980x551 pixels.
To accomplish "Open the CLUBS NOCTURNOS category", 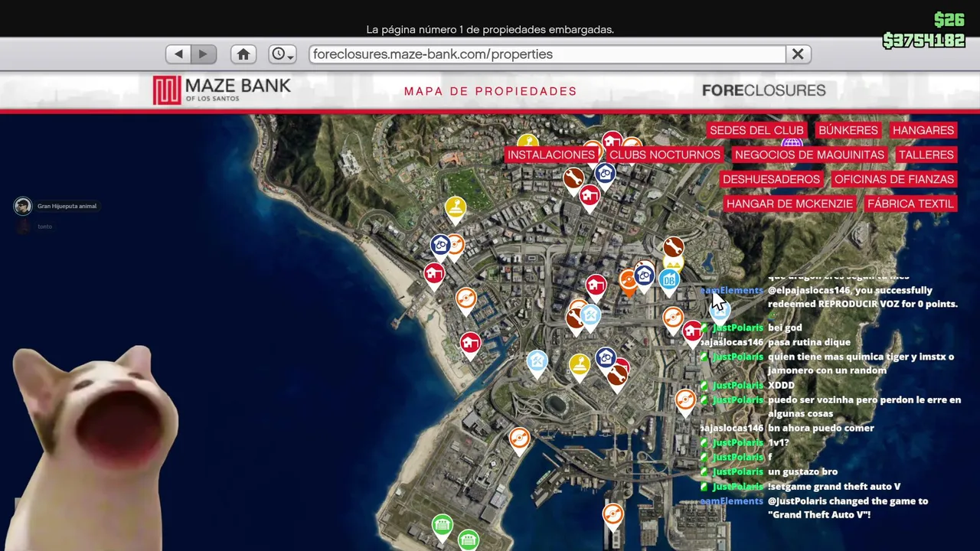I will [x=665, y=155].
